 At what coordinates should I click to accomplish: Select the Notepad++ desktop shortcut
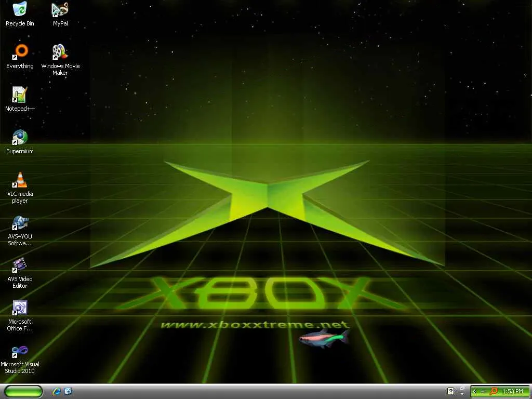click(20, 99)
